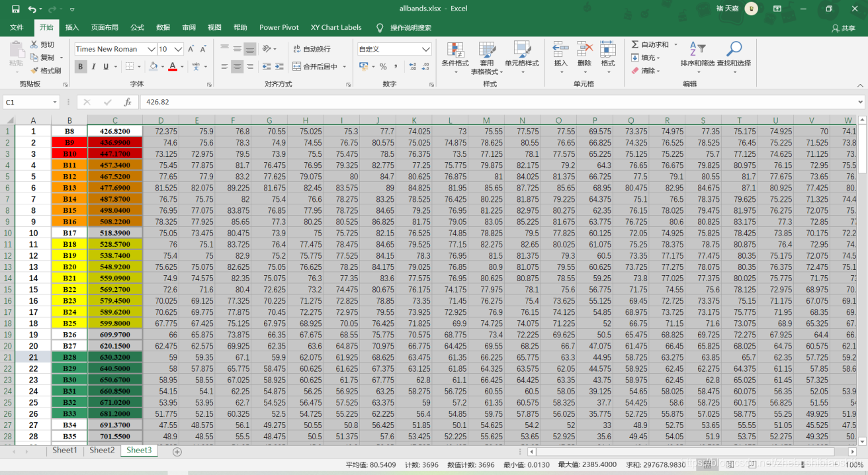Viewport: 868px width, 475px height.
Task: Click the increase decimal button
Action: 413,66
